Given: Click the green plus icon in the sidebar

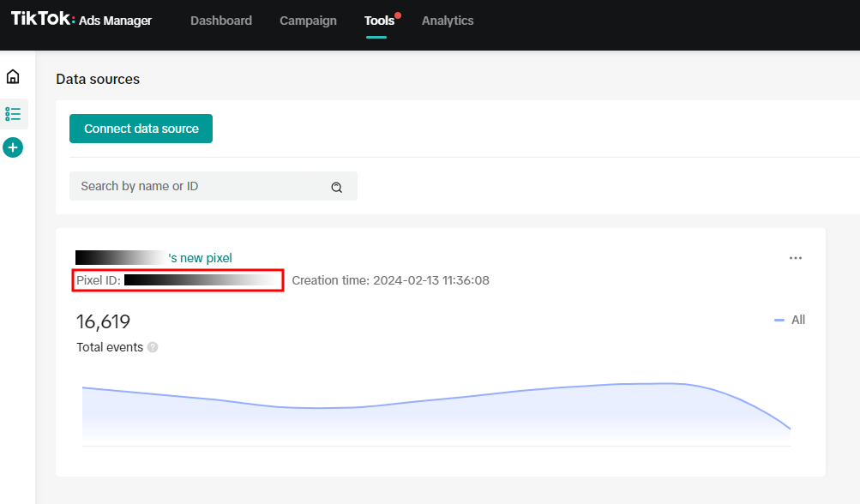Looking at the screenshot, I should coord(13,147).
